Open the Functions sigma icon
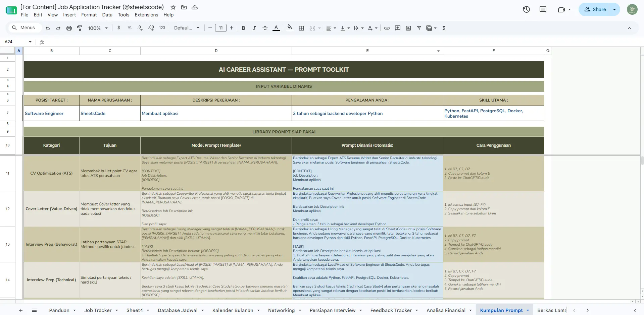Viewport: 644px width, 315px height. tap(444, 28)
